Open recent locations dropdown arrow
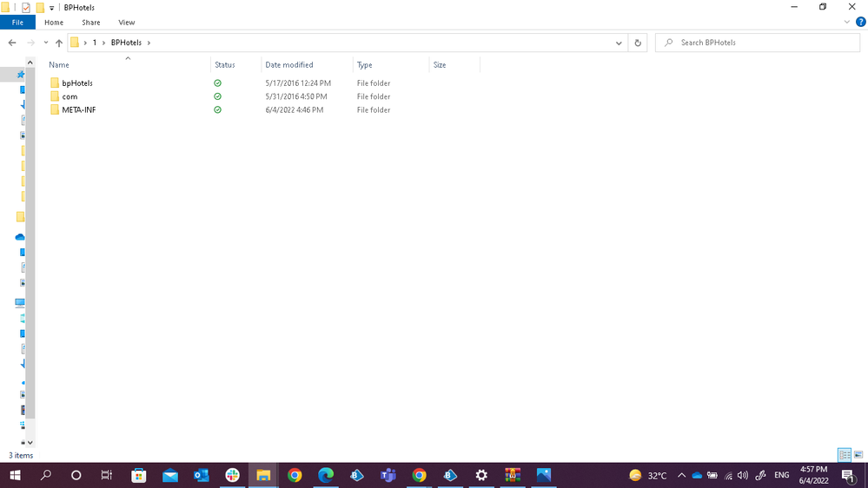The width and height of the screenshot is (868, 488). (x=45, y=43)
